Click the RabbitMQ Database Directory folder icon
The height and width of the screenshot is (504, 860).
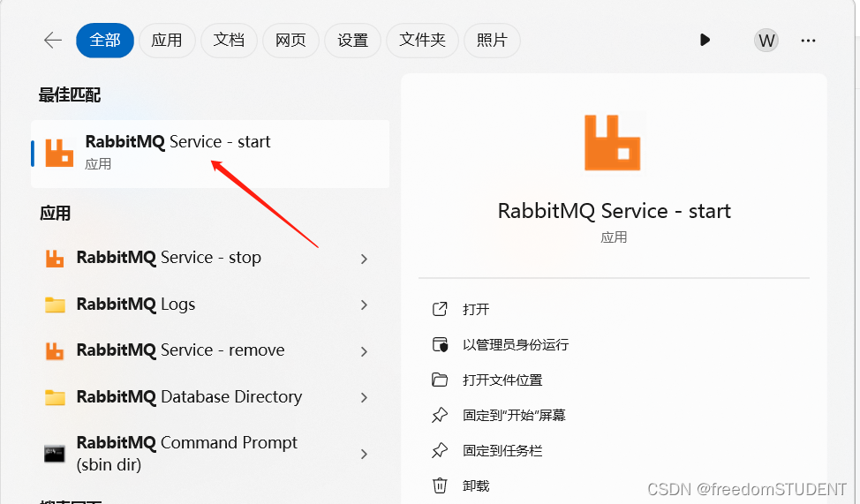(56, 397)
